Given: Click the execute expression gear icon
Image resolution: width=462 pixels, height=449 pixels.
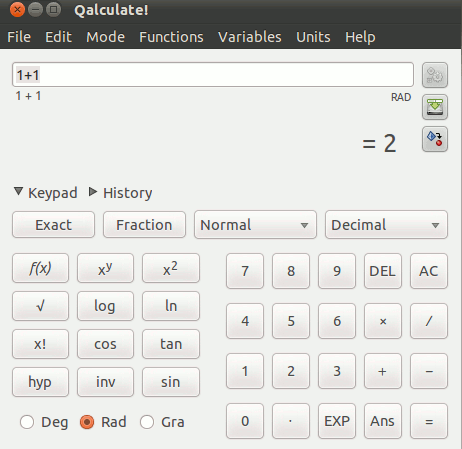Looking at the screenshot, I should [435, 75].
